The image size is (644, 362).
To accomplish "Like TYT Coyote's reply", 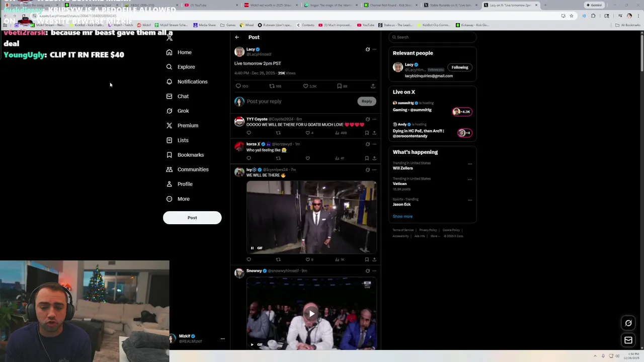I will [308, 133].
